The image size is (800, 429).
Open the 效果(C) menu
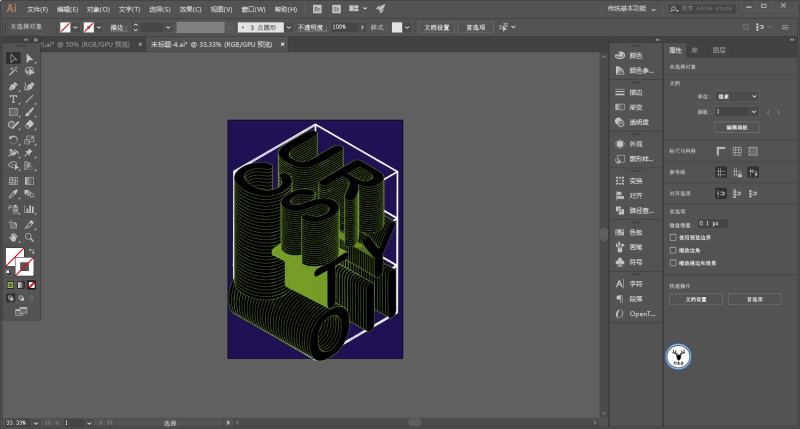[x=190, y=9]
